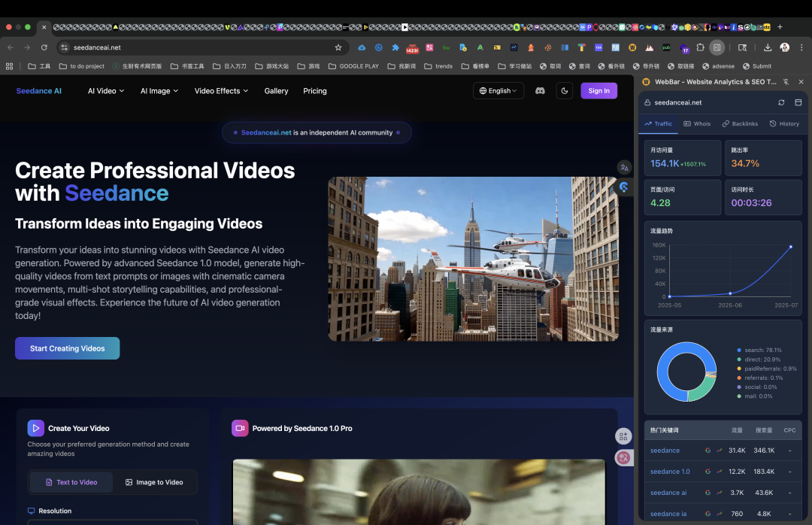Select the WebBar Traffic tab
The image size is (812, 525).
pyautogui.click(x=658, y=124)
